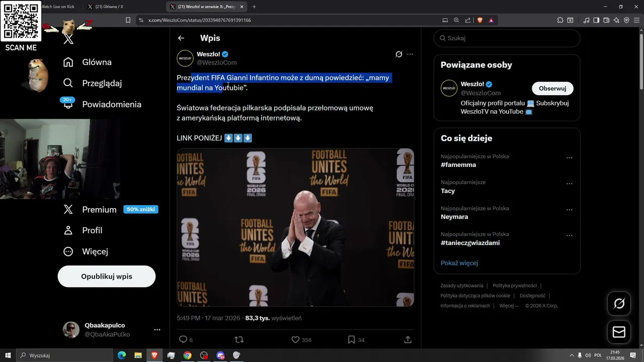Open Brave Shields lion icon

480,20
